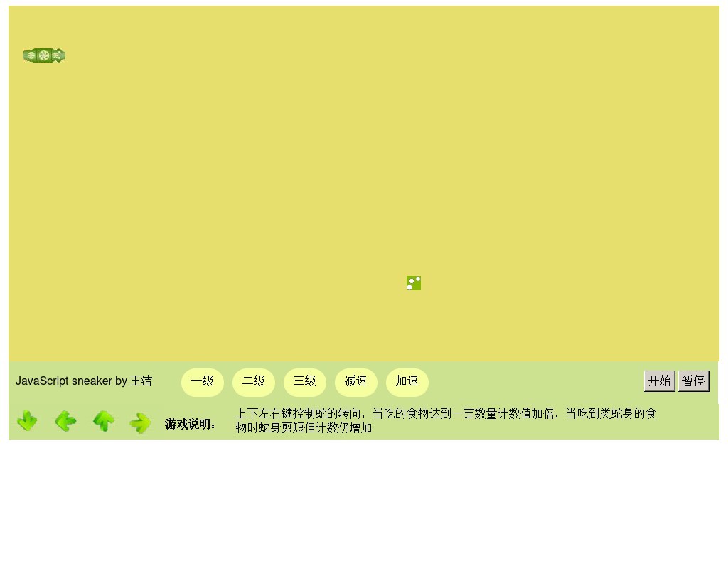The height and width of the screenshot is (569, 728).
Task: Click the 'JavaScript sneaker by 王洁' title text
Action: [84, 381]
